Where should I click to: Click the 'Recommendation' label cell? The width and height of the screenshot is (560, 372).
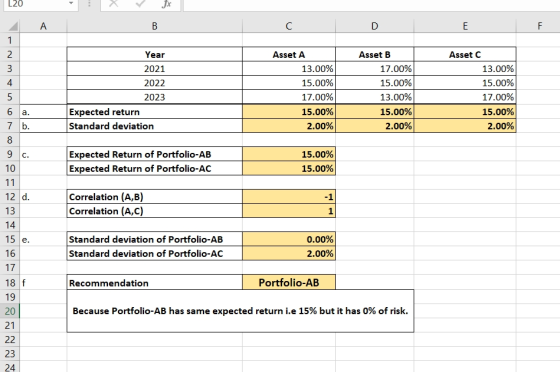(x=154, y=282)
